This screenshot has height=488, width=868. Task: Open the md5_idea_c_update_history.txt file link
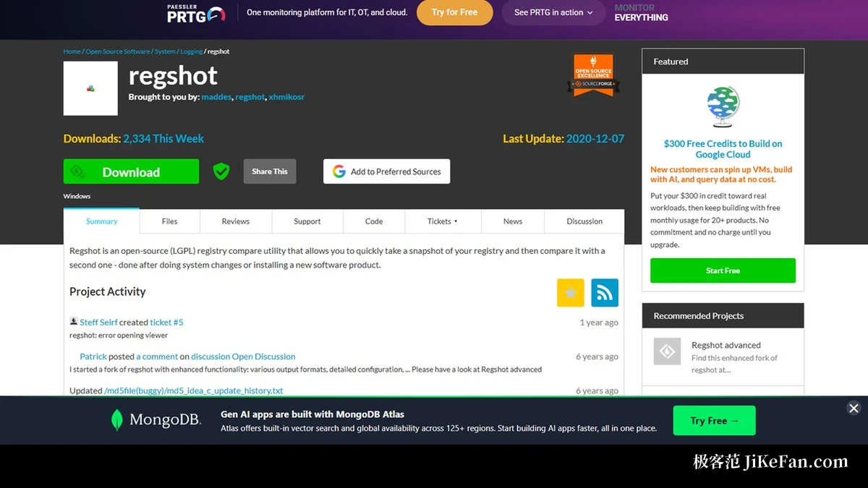[194, 390]
